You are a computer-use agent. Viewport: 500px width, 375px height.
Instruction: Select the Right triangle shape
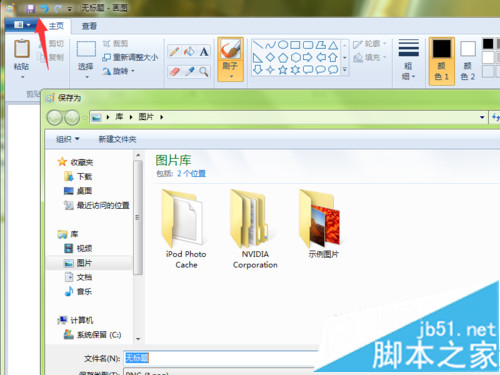click(258, 58)
